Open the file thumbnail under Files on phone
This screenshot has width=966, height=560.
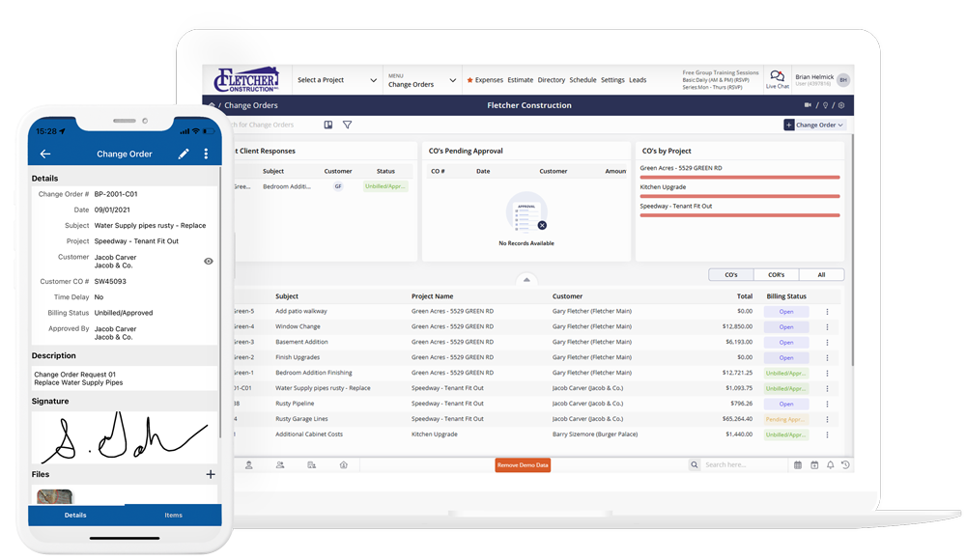click(54, 496)
